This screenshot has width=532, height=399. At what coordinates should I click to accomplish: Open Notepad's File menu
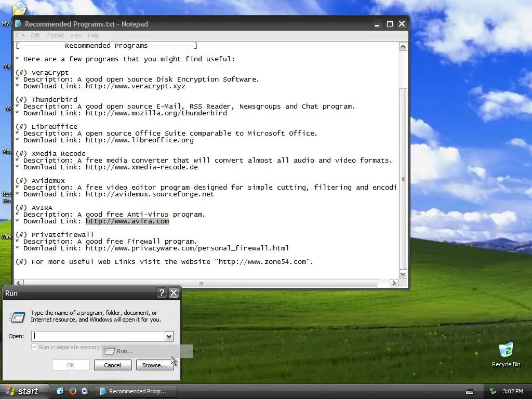coord(20,35)
